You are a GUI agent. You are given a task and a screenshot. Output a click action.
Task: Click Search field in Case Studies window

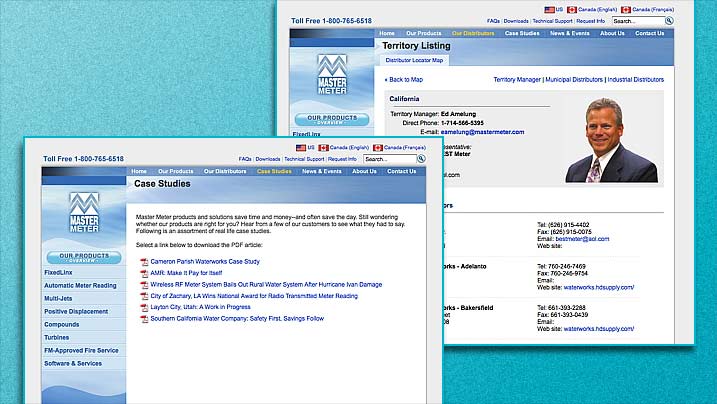pos(390,159)
